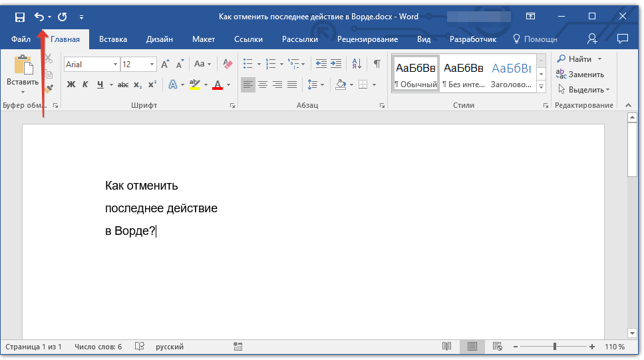Click the Undo arrow in the title bar

pos(39,17)
